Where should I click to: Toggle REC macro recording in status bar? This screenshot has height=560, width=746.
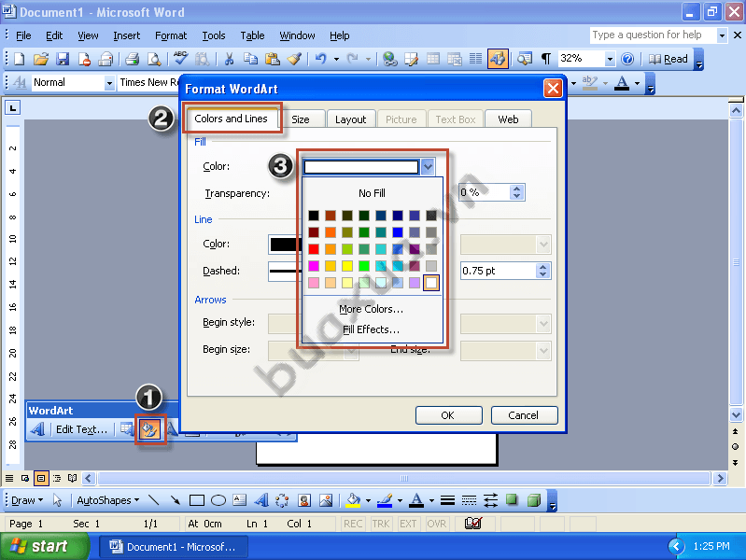[x=353, y=524]
